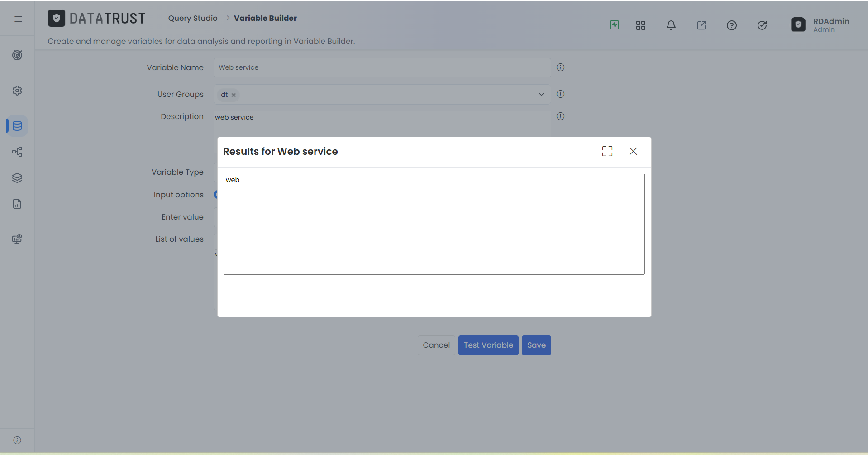This screenshot has width=868, height=455.
Task: Expand the results dialog to fullscreen
Action: [607, 151]
